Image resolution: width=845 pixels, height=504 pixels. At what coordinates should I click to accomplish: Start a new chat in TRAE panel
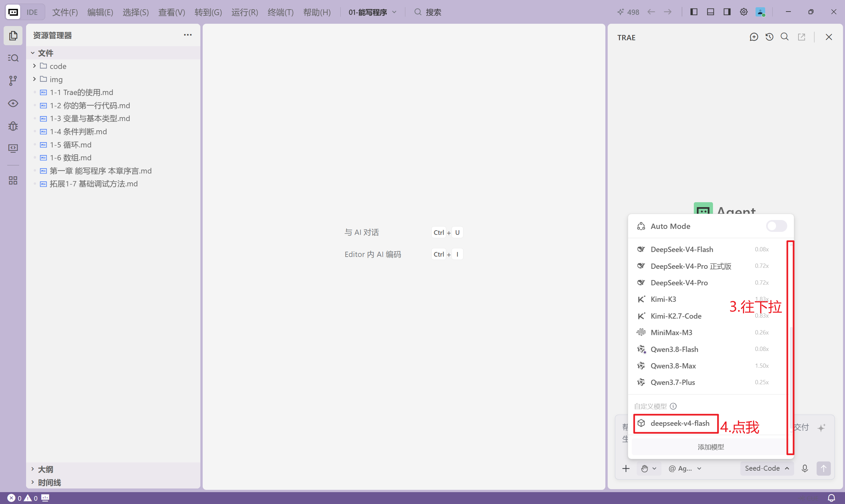(x=754, y=37)
